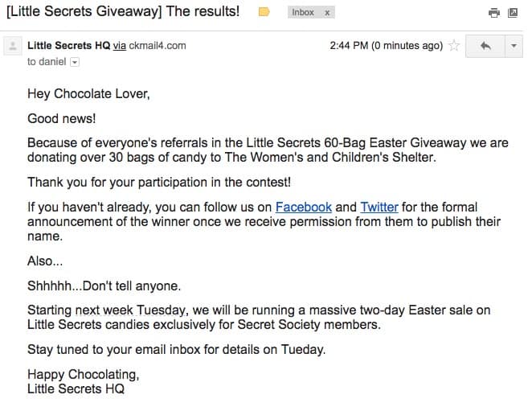Click the 'Little Secrets HQ' signature line
Image resolution: width=532 pixels, height=411 pixels.
pyautogui.click(x=76, y=390)
